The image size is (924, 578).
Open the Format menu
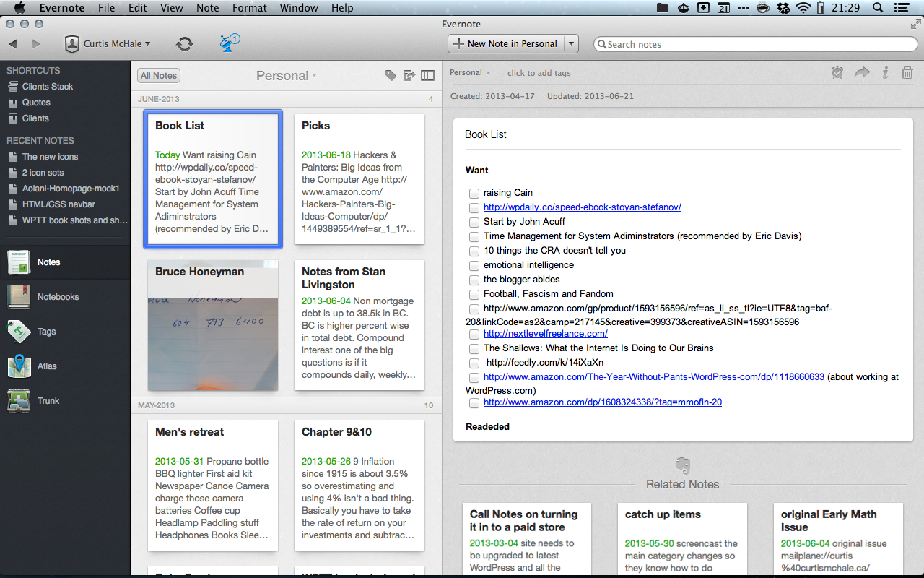click(x=249, y=7)
